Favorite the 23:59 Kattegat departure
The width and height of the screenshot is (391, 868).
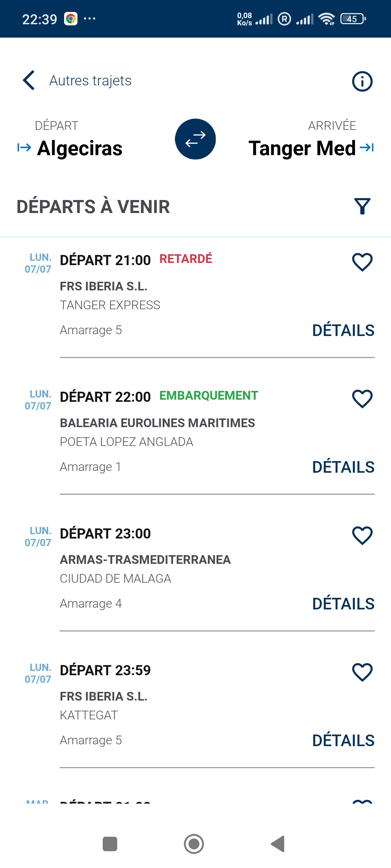[x=362, y=672]
